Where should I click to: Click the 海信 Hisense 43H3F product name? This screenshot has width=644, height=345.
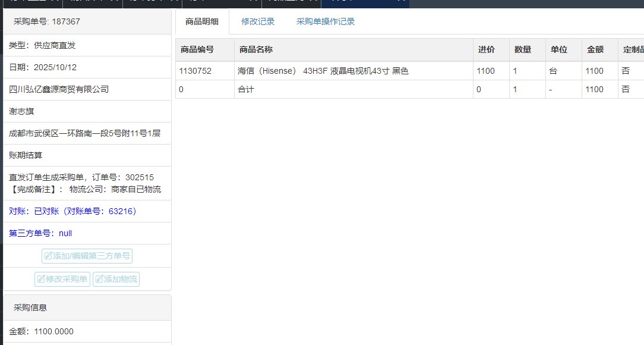[x=323, y=71]
